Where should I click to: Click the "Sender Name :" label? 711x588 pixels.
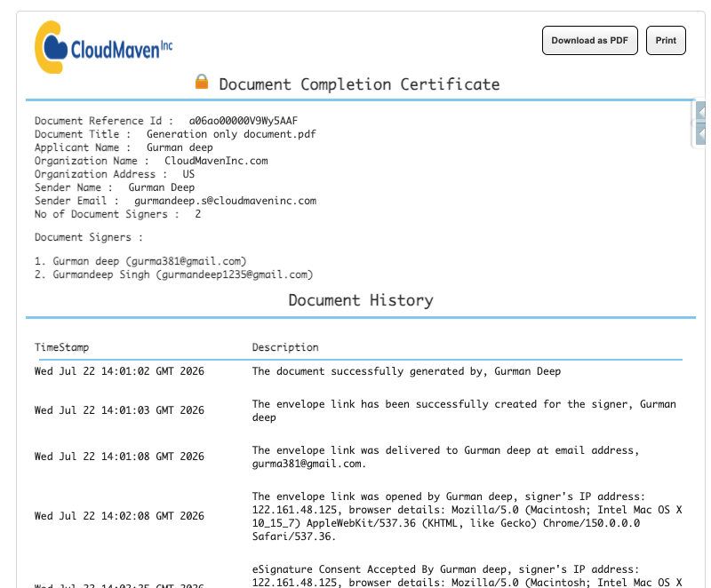pos(74,187)
